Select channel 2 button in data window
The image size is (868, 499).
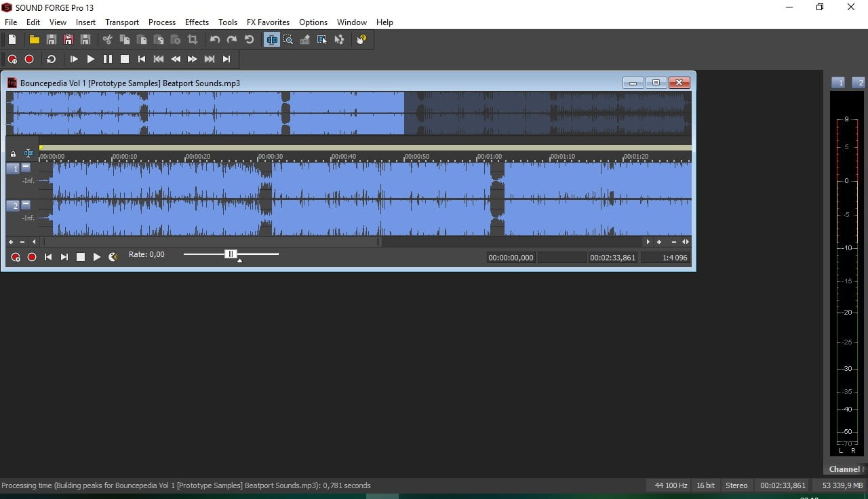click(x=13, y=205)
